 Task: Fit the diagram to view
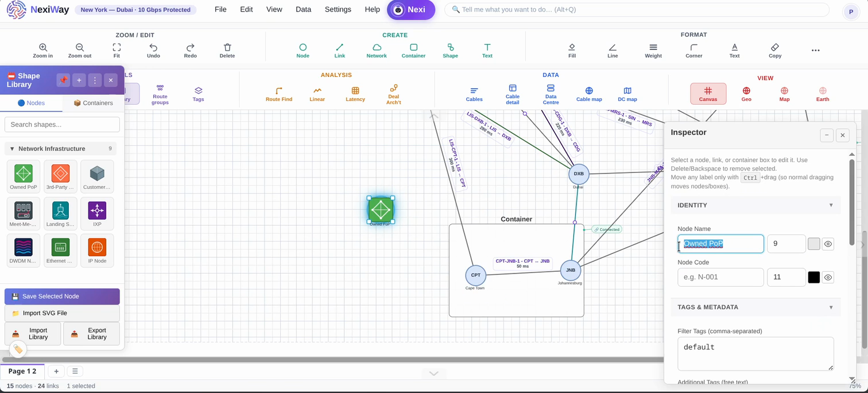click(117, 51)
